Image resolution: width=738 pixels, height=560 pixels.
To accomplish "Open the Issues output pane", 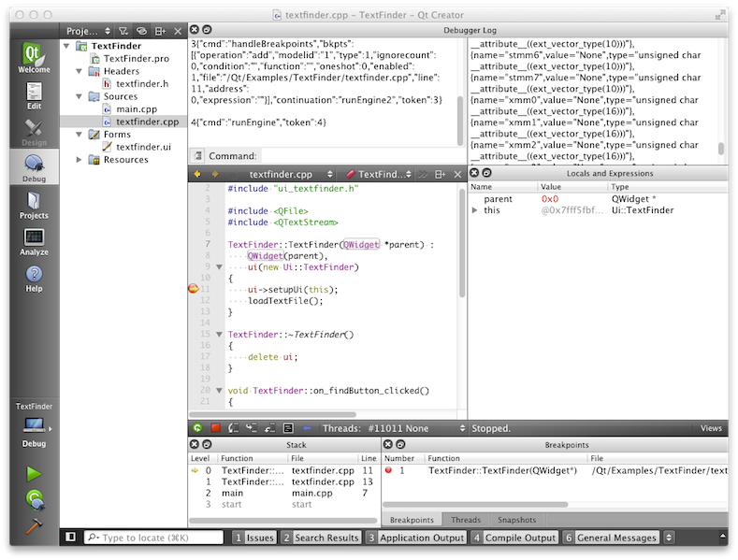I will 254,538.
